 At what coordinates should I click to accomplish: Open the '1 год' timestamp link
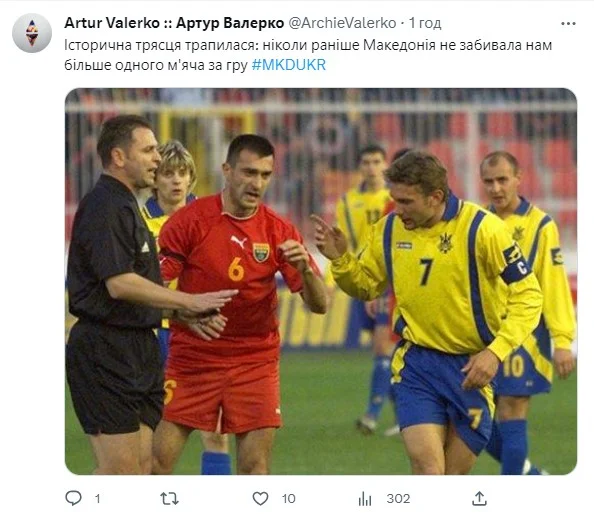(x=425, y=23)
